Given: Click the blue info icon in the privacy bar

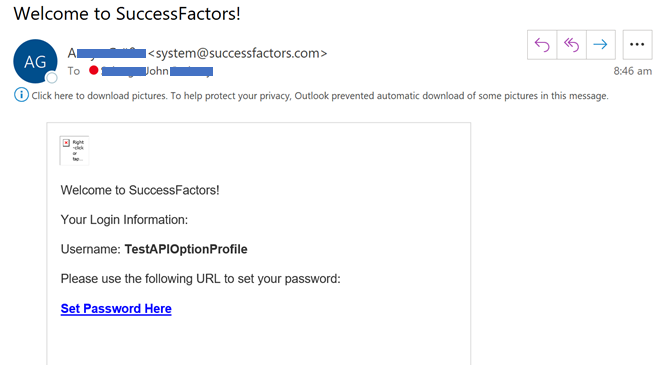Looking at the screenshot, I should click(x=21, y=95).
